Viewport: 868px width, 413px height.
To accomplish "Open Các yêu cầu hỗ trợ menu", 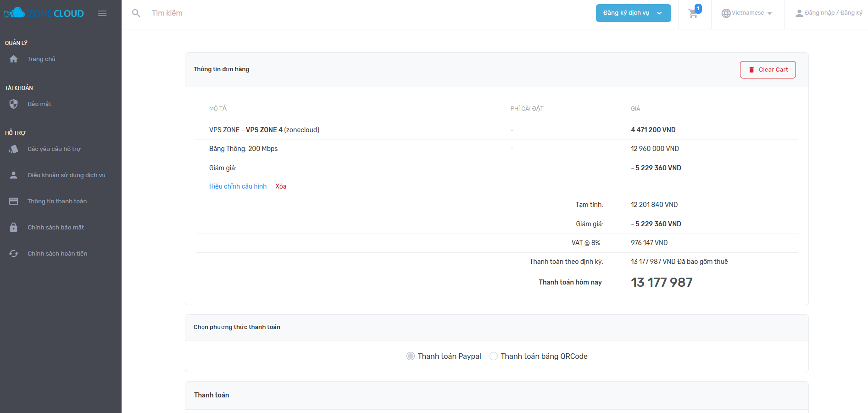I will point(54,149).
